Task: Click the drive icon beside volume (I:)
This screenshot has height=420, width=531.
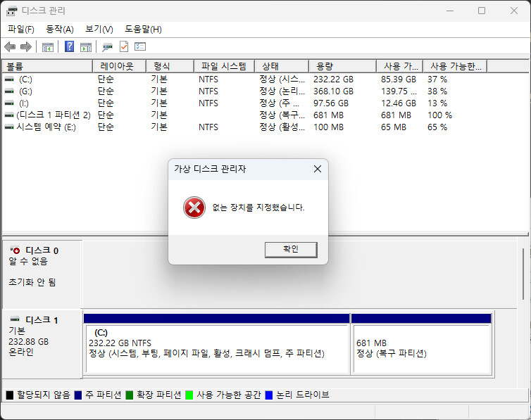Action: click(x=9, y=103)
